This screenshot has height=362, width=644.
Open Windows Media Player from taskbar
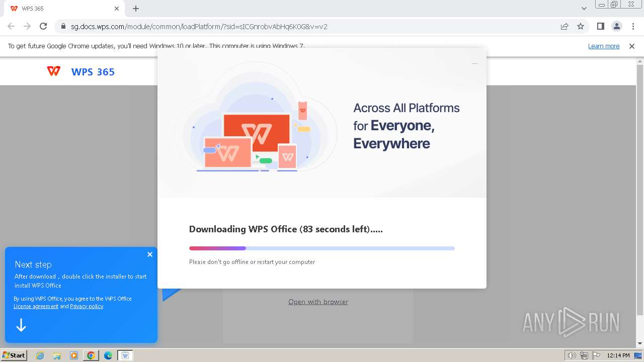(74, 355)
